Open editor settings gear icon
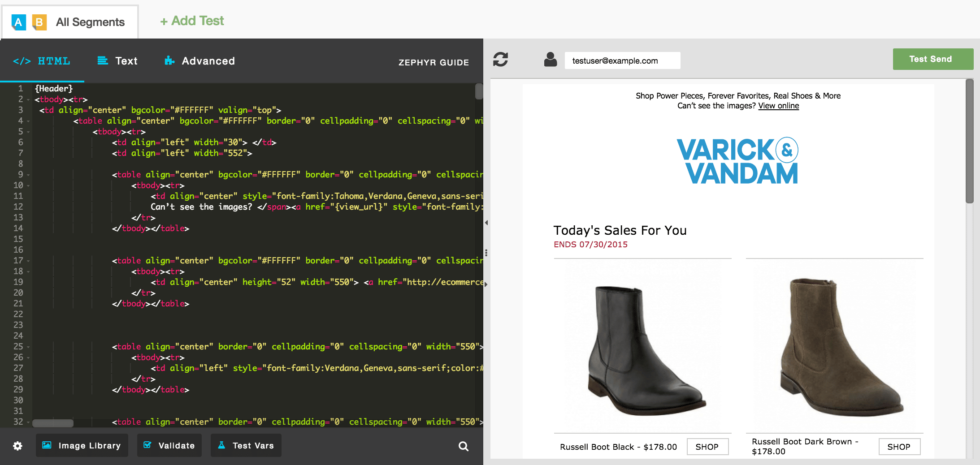The height and width of the screenshot is (465, 980). pyautogui.click(x=17, y=446)
